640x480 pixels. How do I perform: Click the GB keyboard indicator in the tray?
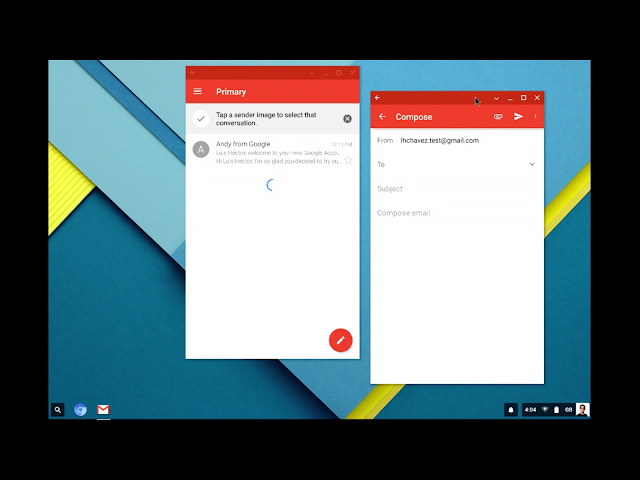[568, 410]
